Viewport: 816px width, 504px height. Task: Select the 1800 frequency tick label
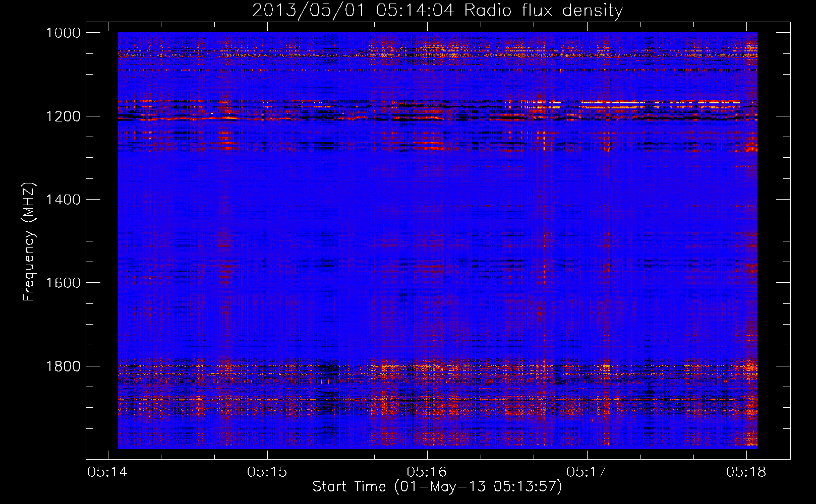[63, 366]
